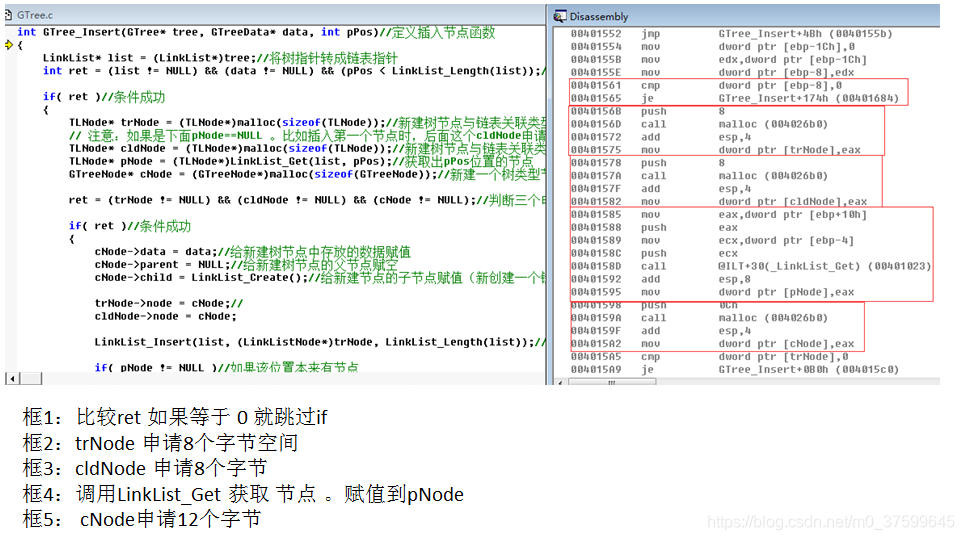This screenshot has width=964, height=540.
Task: Click the 'push eax' line at 00401588
Action: click(655, 228)
